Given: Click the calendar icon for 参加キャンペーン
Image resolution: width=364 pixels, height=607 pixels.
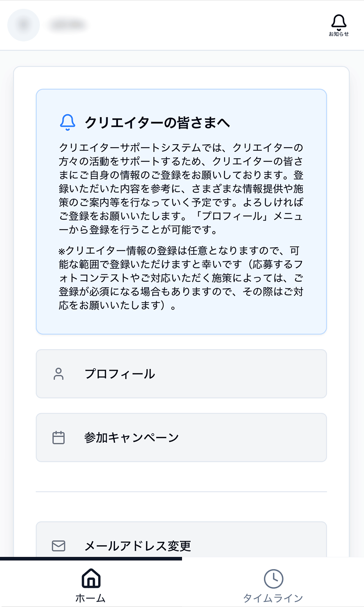Looking at the screenshot, I should pyautogui.click(x=58, y=437).
